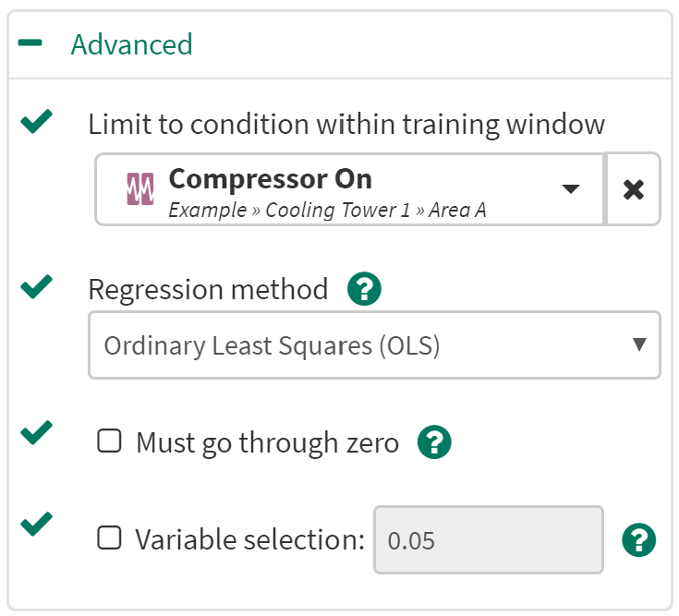This screenshot has height=616, width=679.
Task: Click the Cooling Tower 1 asset path
Action: [326, 210]
